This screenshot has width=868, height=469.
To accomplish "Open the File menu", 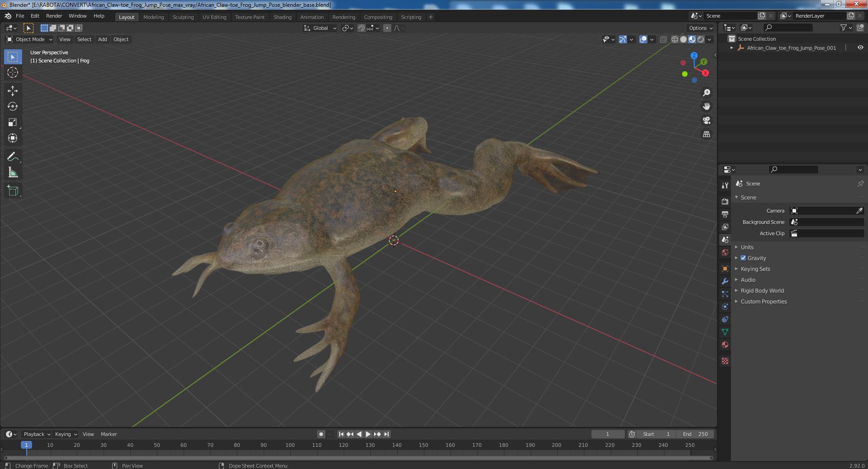I will 20,16.
